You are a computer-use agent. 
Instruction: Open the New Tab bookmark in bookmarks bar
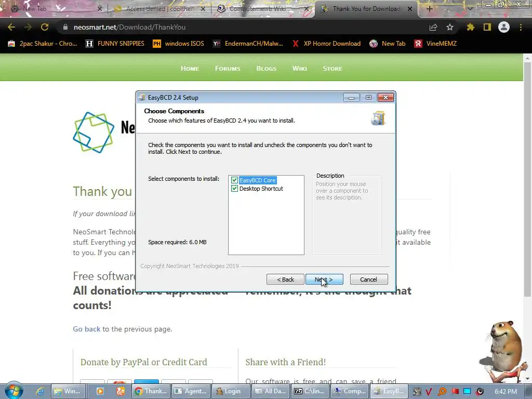(388, 44)
